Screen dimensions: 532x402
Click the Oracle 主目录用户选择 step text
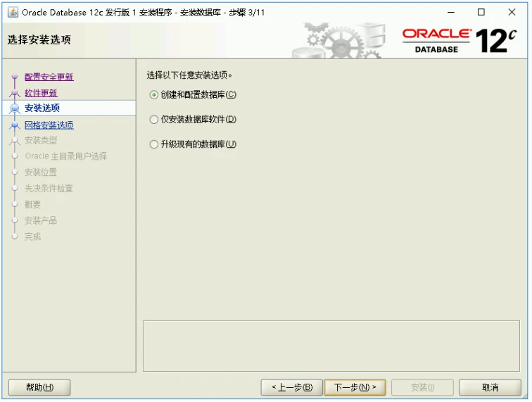66,156
